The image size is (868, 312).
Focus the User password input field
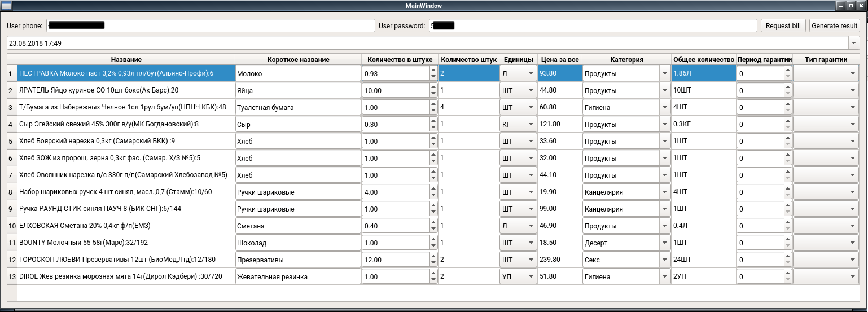click(x=593, y=25)
